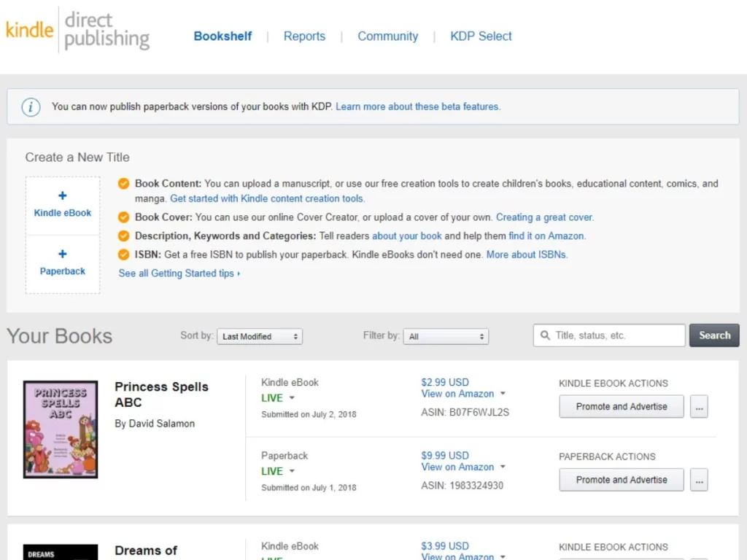Expand the LIVE status arrow for Princess Spells Paperback
The height and width of the screenshot is (560, 747).
pos(292,471)
